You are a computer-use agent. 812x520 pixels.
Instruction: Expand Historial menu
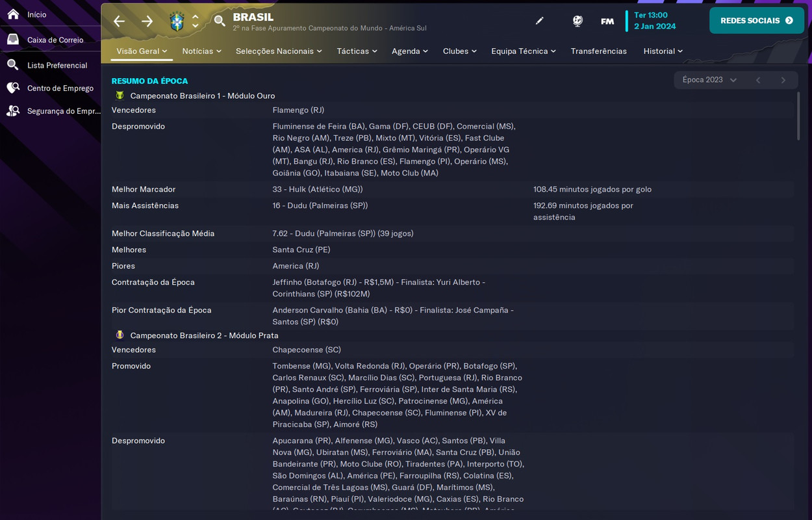coord(663,51)
